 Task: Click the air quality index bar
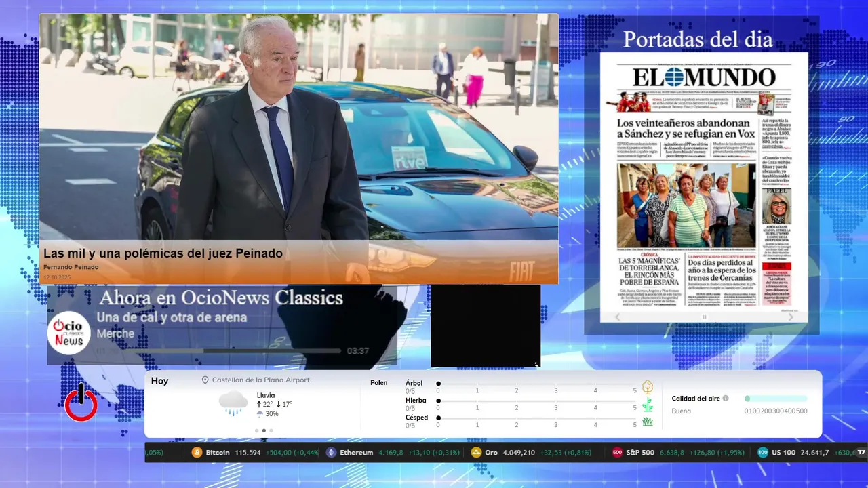click(x=776, y=399)
